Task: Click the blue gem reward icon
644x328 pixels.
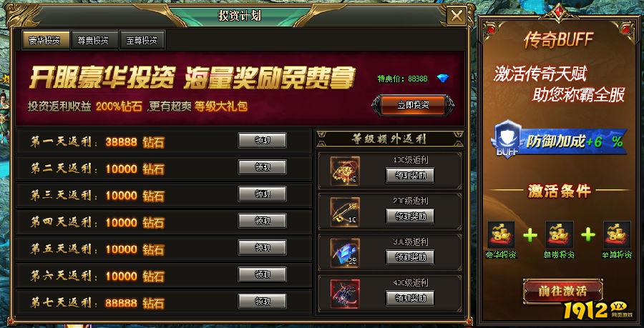Action: pyautogui.click(x=345, y=253)
